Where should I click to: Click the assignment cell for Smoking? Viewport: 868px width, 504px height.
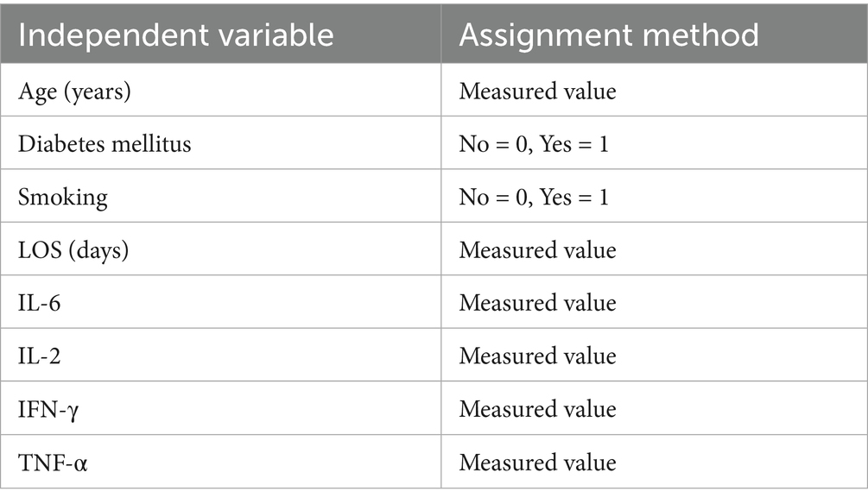pyautogui.click(x=534, y=197)
